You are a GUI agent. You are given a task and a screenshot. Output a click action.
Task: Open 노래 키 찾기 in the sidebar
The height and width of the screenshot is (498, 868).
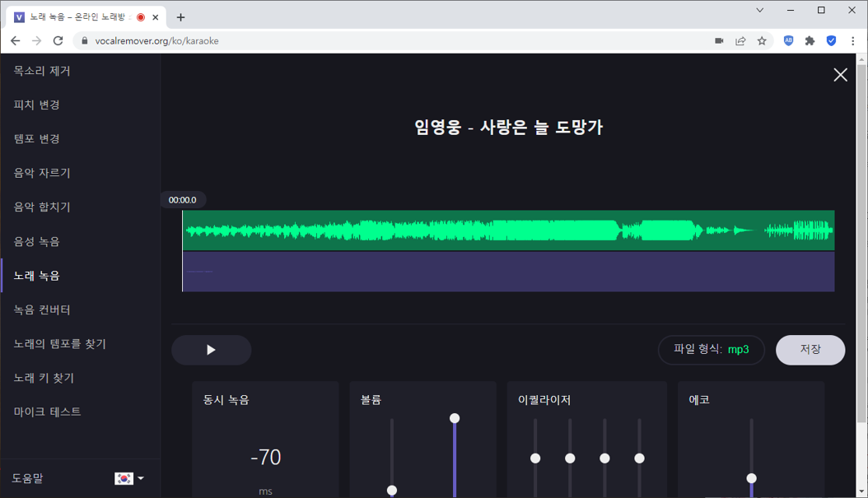tap(44, 378)
